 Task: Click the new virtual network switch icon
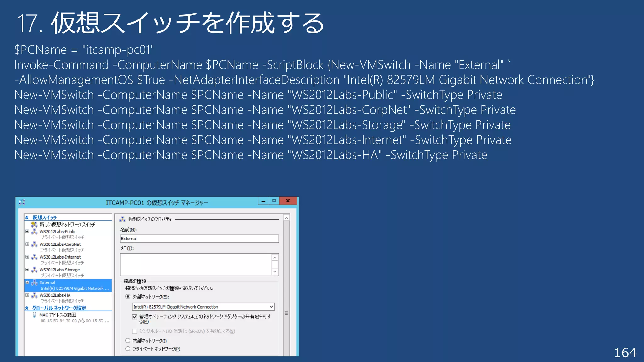click(34, 224)
